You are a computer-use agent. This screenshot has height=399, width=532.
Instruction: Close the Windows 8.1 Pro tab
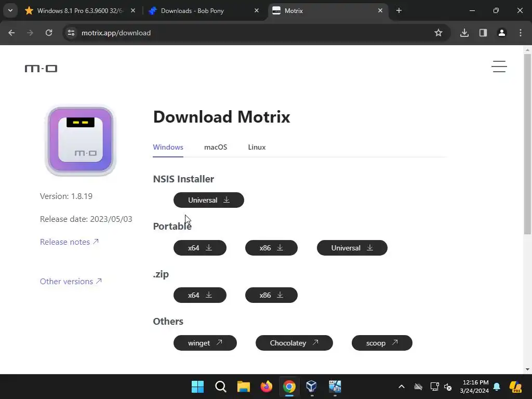click(x=133, y=11)
